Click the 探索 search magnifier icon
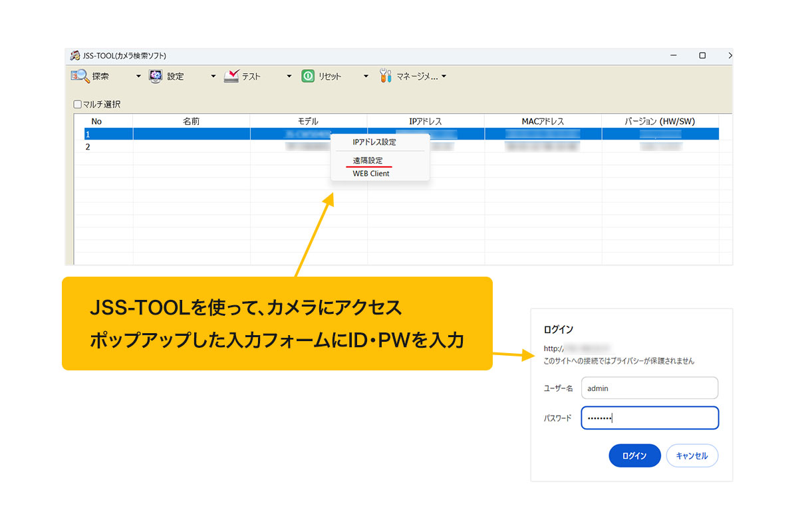The height and width of the screenshot is (532, 798). 80,76
